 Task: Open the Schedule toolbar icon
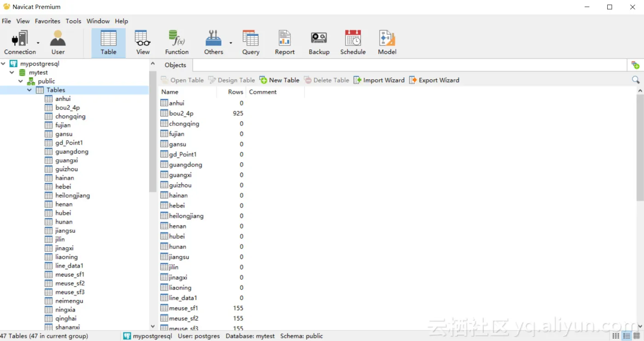tap(353, 43)
